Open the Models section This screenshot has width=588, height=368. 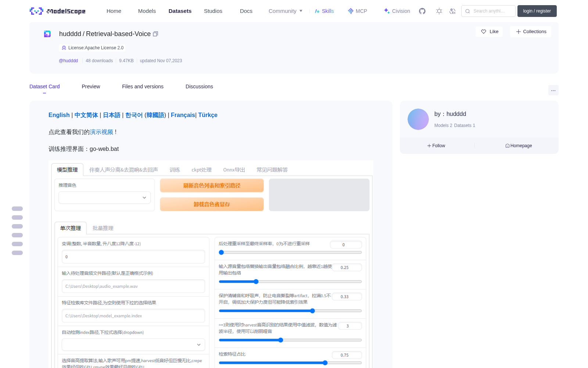147,11
